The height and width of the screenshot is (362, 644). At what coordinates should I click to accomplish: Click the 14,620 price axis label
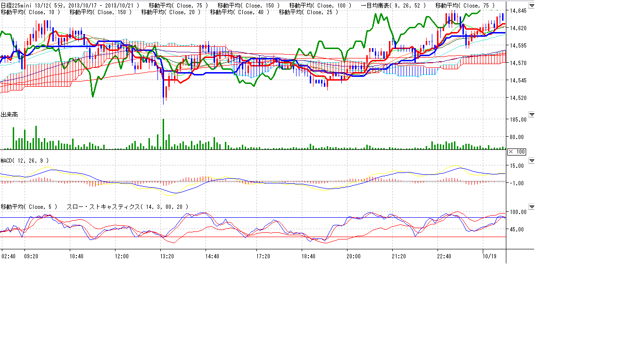519,28
